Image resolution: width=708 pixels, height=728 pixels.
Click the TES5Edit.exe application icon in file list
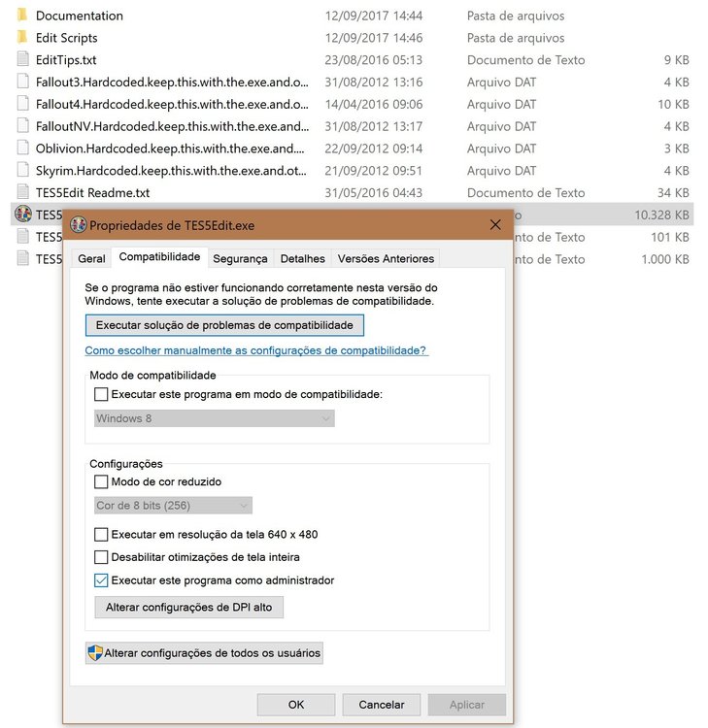tap(23, 215)
